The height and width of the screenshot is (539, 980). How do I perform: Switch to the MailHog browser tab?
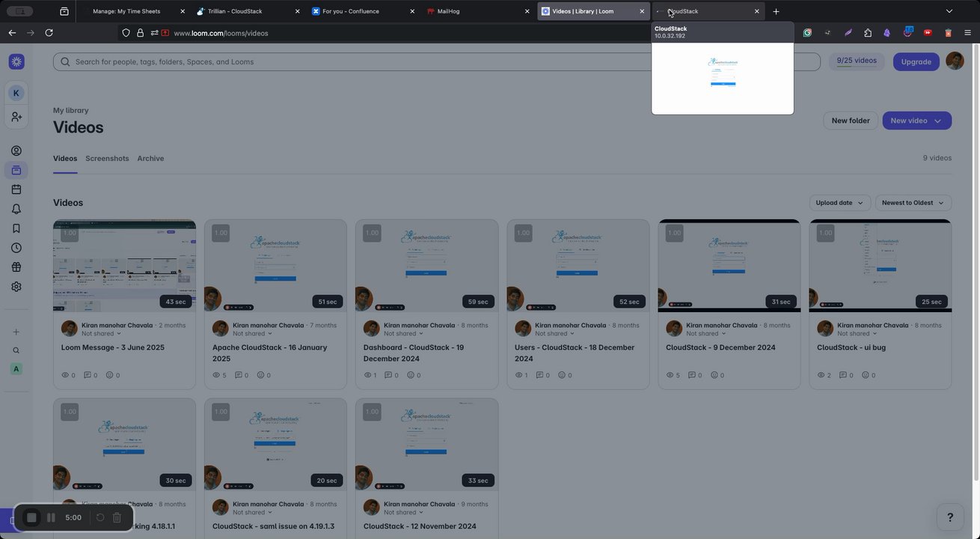click(x=478, y=11)
